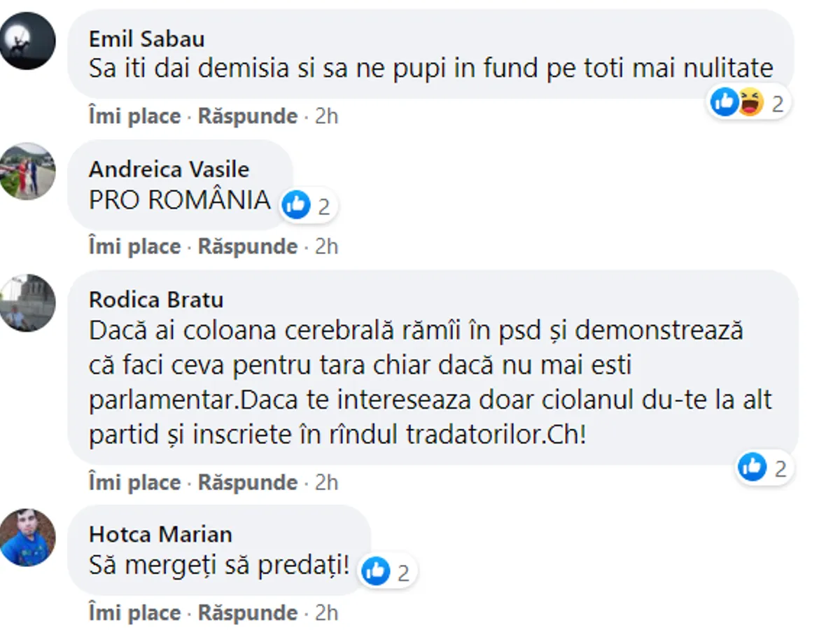Open Emil Sabau's profile picture
The height and width of the screenshot is (630, 840).
pos(27,41)
